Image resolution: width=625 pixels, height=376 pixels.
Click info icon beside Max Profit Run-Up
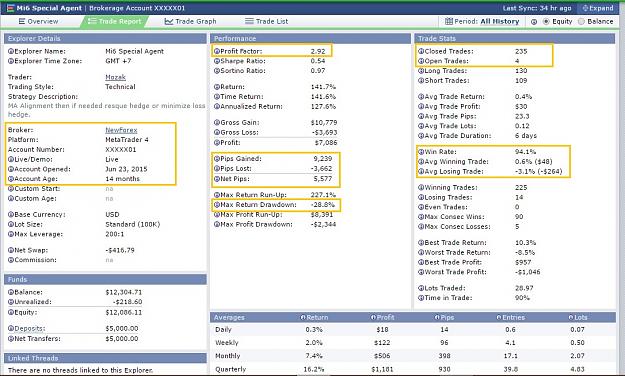click(217, 215)
